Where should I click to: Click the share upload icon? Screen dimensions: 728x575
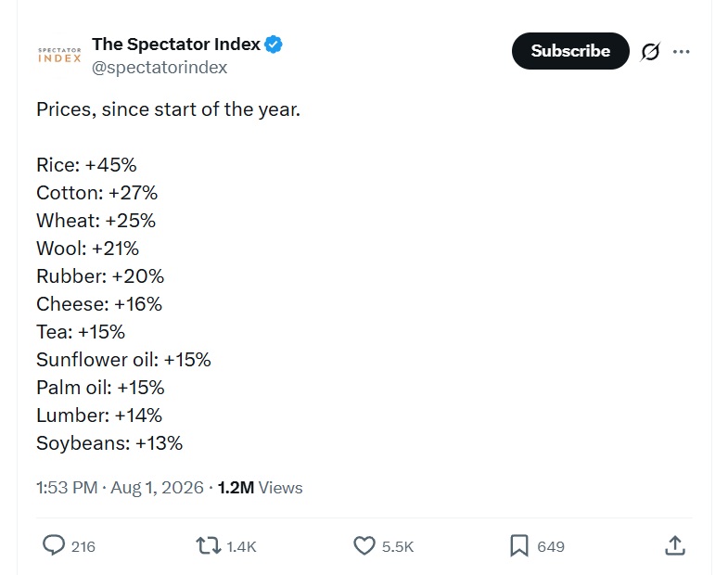(x=675, y=545)
